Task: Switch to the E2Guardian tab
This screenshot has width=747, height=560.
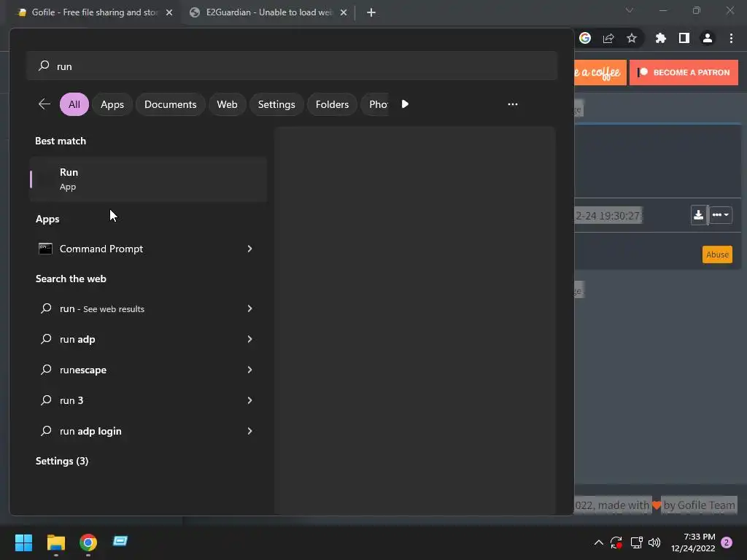Action: [x=268, y=12]
